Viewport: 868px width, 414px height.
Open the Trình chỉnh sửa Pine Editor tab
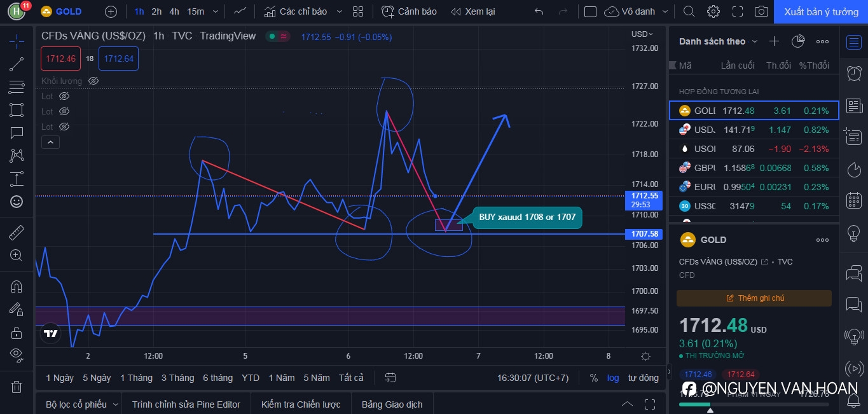[x=186, y=404]
